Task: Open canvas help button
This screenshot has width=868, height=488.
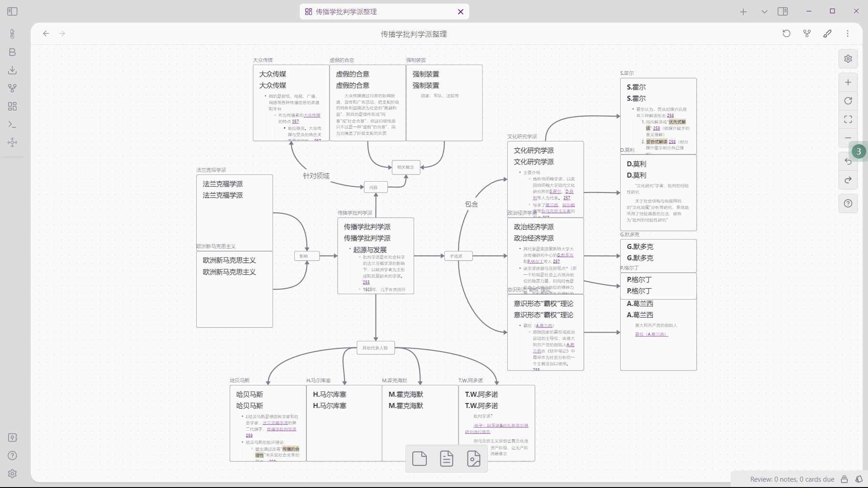Action: click(848, 203)
